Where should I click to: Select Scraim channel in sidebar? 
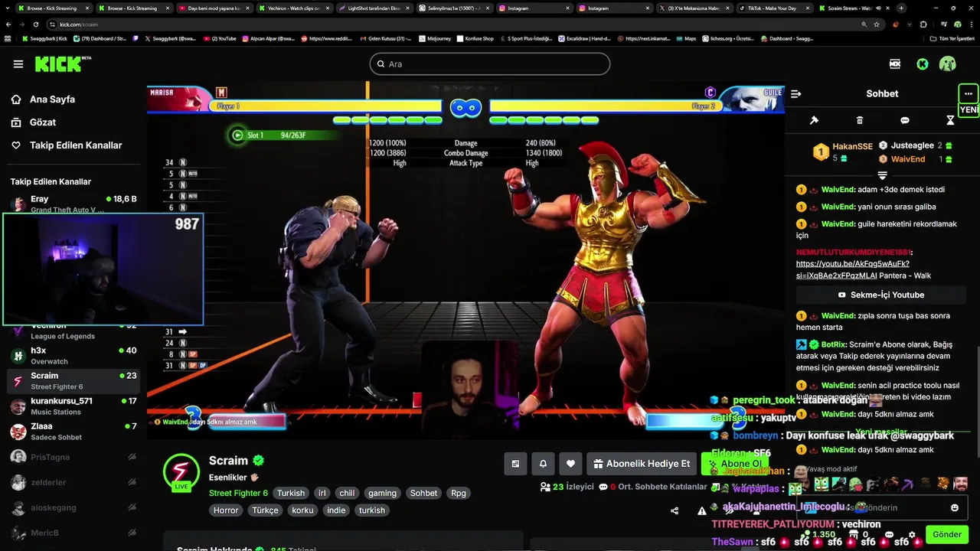pos(73,381)
